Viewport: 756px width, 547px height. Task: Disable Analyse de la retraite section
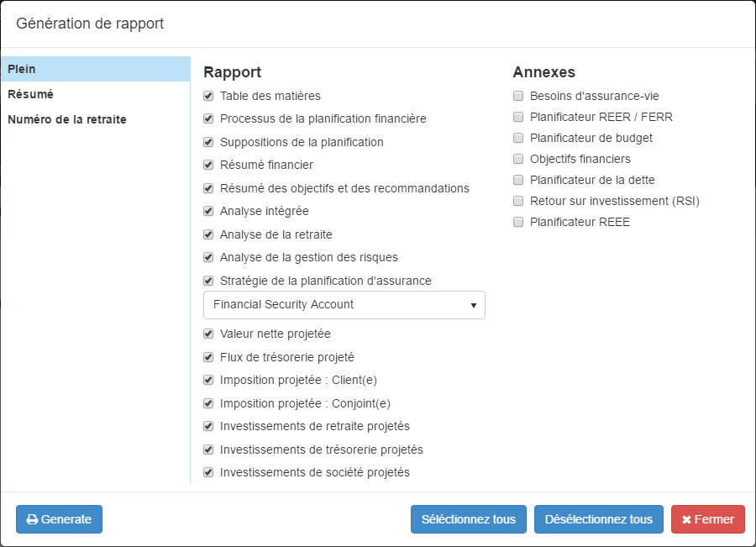point(208,234)
